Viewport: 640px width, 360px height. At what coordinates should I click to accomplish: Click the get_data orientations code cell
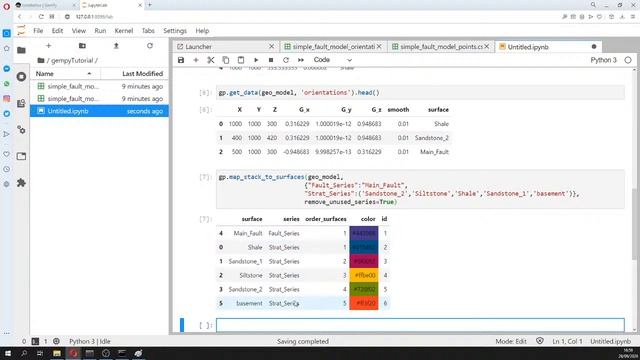click(x=420, y=93)
